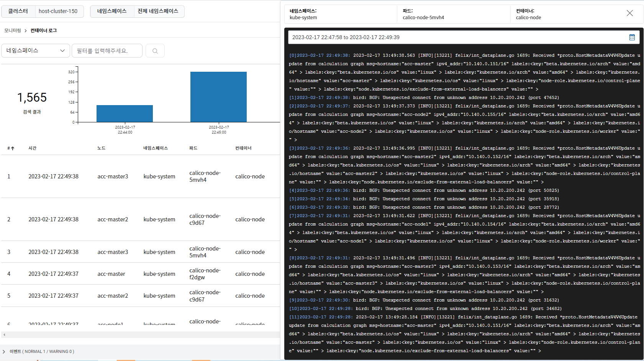Select row 5 pod calico-node-c9d67

point(205,296)
